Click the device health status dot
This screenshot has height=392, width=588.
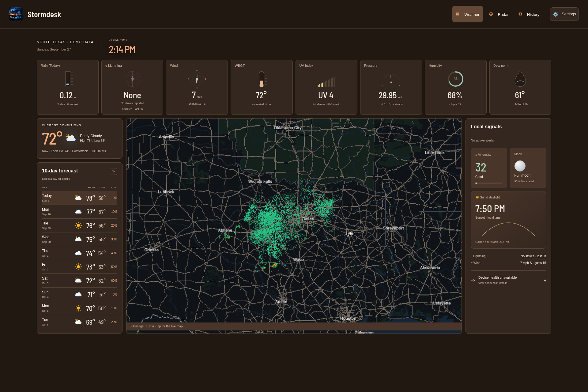point(545,281)
